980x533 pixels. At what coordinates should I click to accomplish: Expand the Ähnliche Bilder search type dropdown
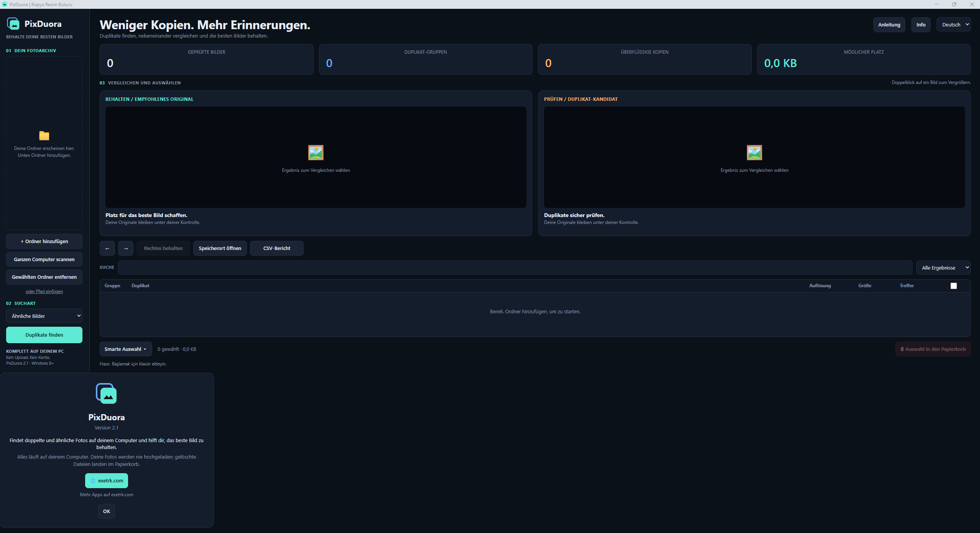point(44,316)
